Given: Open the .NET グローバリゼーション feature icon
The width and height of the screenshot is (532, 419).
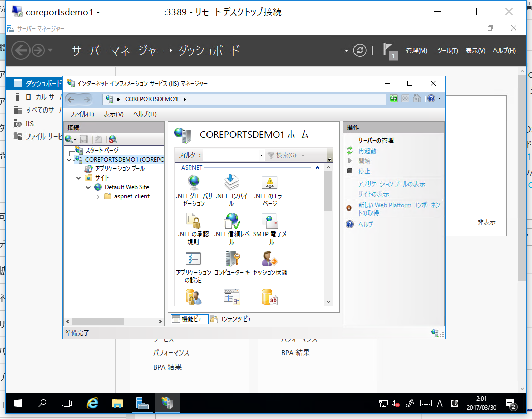Looking at the screenshot, I should (194, 183).
